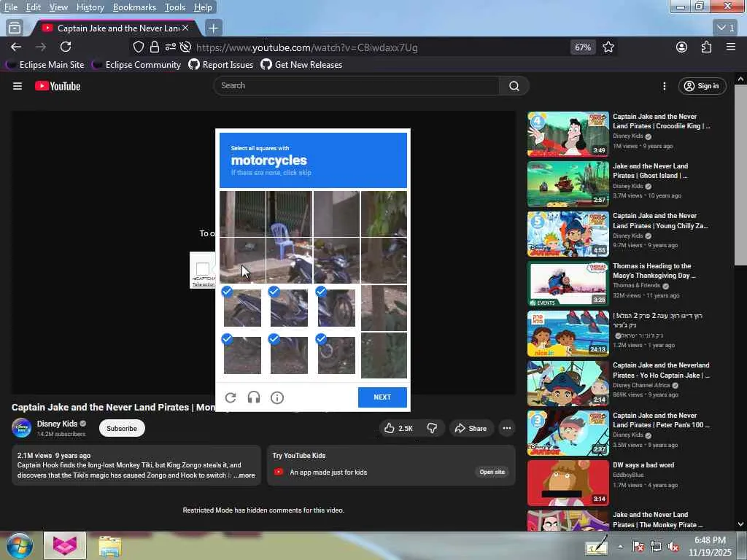Bookmark this page with the star icon
Screen dimensions: 747x560
(x=608, y=47)
